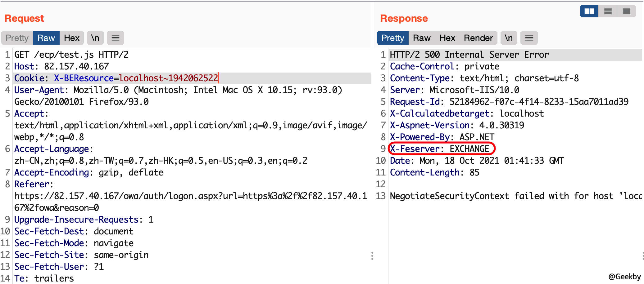This screenshot has width=644, height=284.
Task: Switch to side-by-side layout view icon
Action: [589, 11]
